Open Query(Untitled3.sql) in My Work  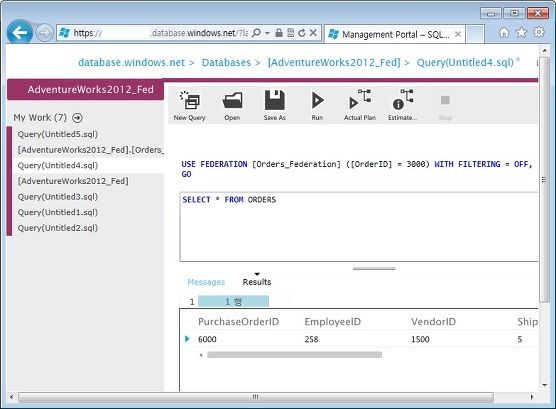coord(57,197)
